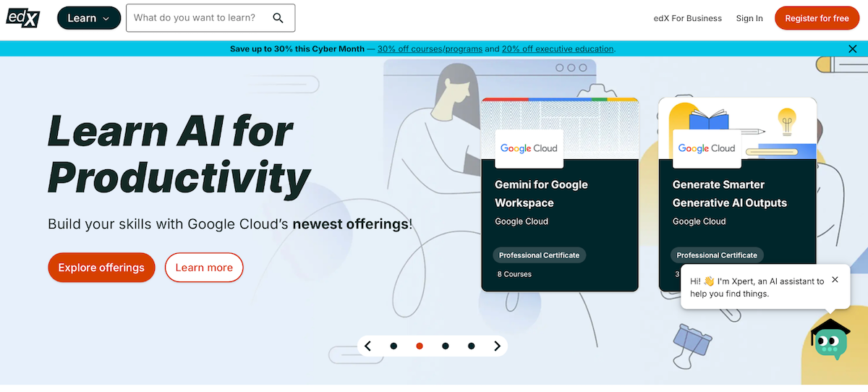Image resolution: width=868 pixels, height=392 pixels.
Task: Expand the Learn dropdown menu
Action: click(x=89, y=18)
